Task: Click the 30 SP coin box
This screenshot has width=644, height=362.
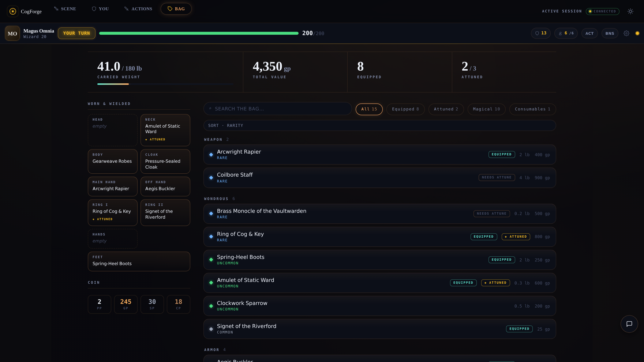Action: (152, 304)
